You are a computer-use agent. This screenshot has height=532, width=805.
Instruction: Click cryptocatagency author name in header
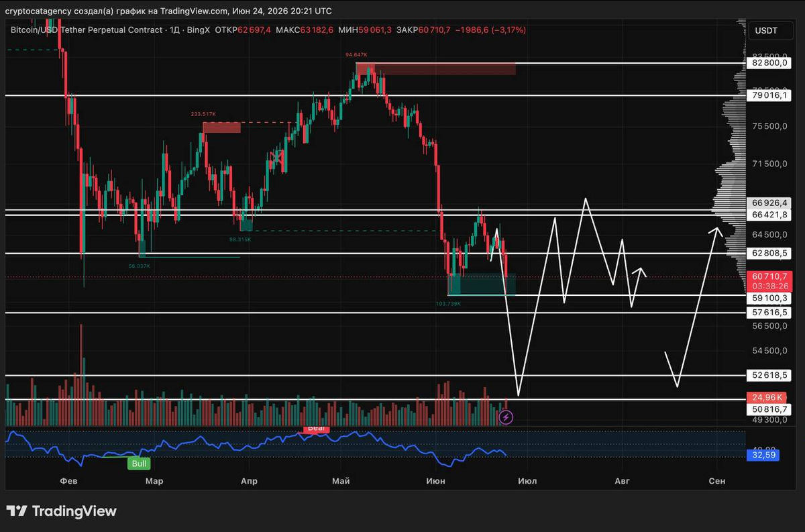tap(39, 11)
